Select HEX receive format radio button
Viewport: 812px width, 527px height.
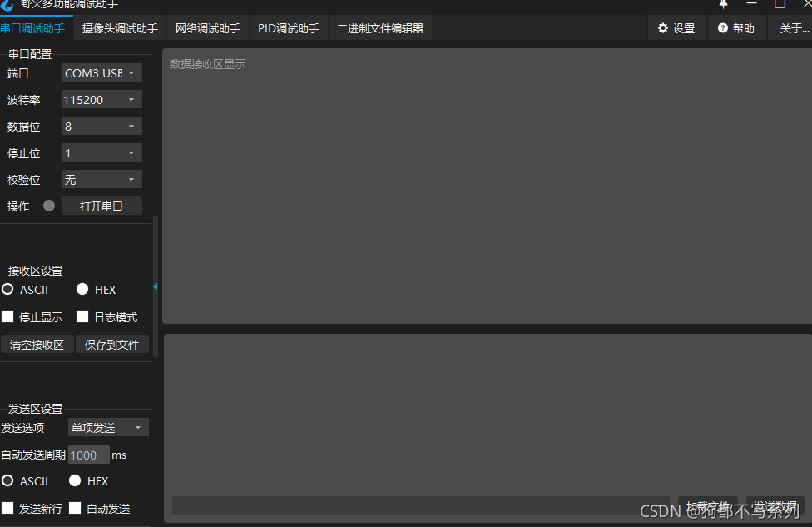click(x=82, y=289)
